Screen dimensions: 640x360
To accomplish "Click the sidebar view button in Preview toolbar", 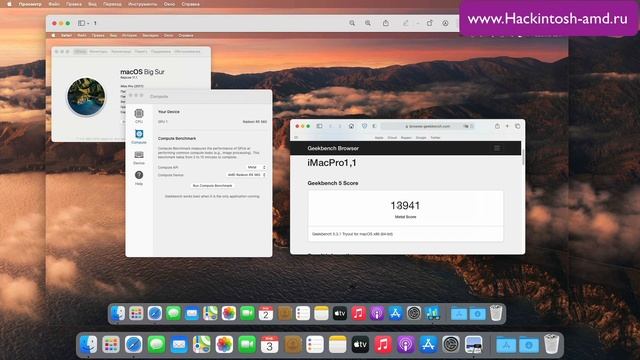I will click(81, 23).
